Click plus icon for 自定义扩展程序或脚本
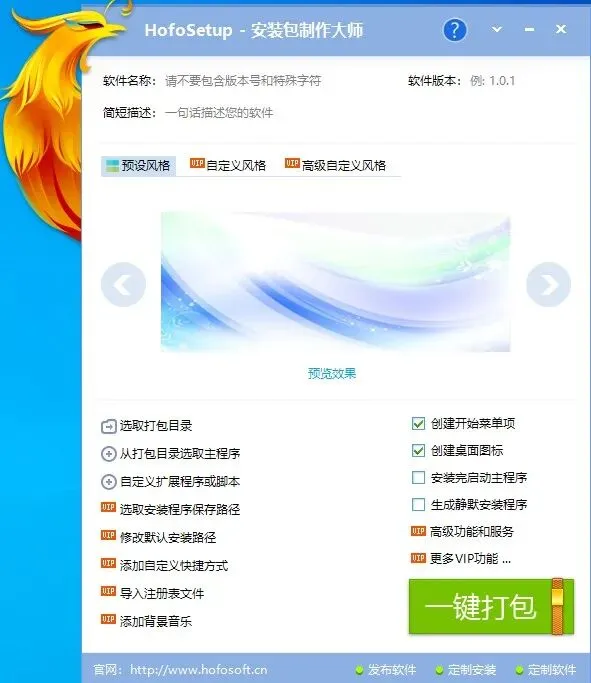 [108, 482]
